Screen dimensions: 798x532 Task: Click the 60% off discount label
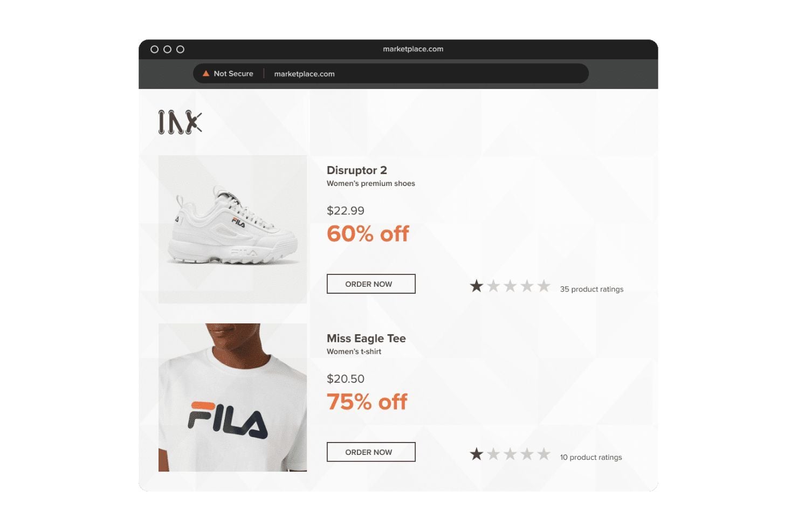coord(368,234)
